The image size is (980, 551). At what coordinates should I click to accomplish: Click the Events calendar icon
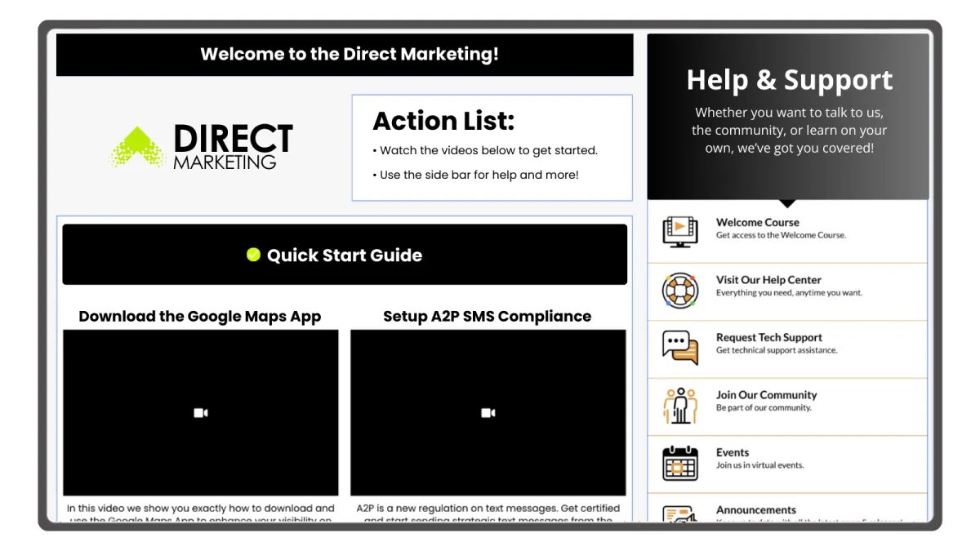point(679,463)
